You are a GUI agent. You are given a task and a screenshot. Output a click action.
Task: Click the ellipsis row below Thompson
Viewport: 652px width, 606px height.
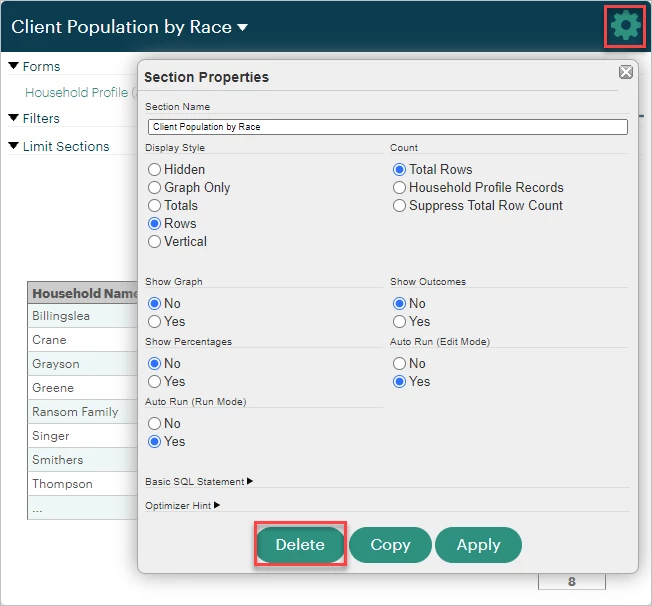83,507
